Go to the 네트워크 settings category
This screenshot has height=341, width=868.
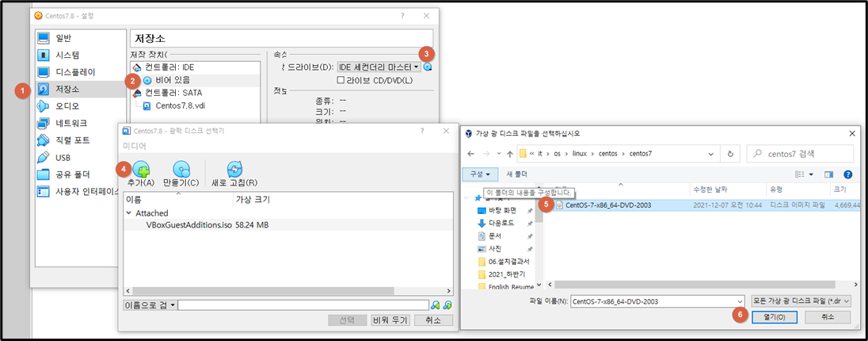[x=81, y=123]
